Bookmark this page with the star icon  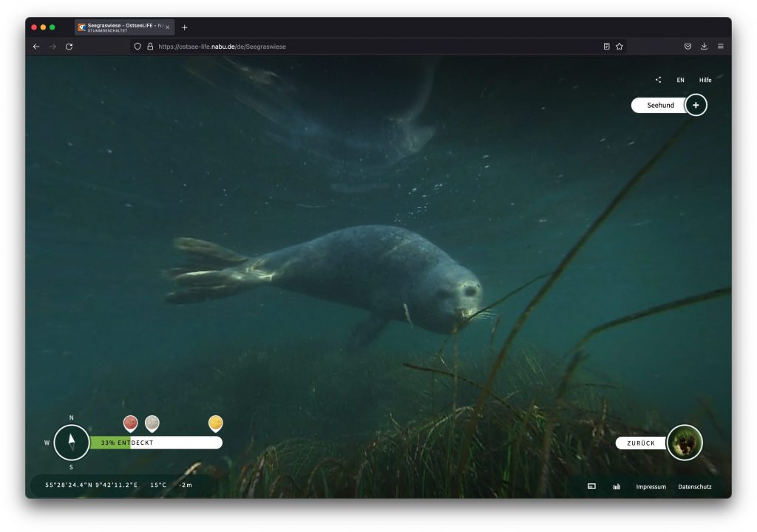(619, 47)
